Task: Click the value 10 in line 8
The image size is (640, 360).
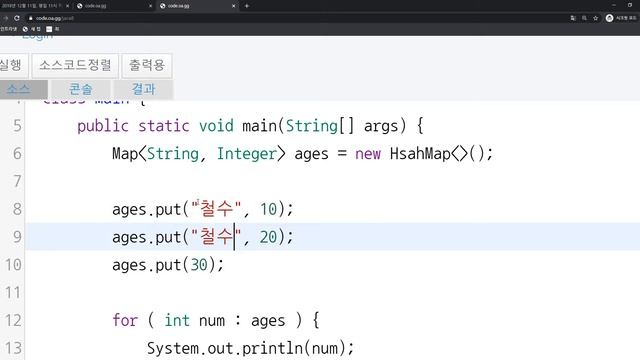Action: tap(268, 209)
